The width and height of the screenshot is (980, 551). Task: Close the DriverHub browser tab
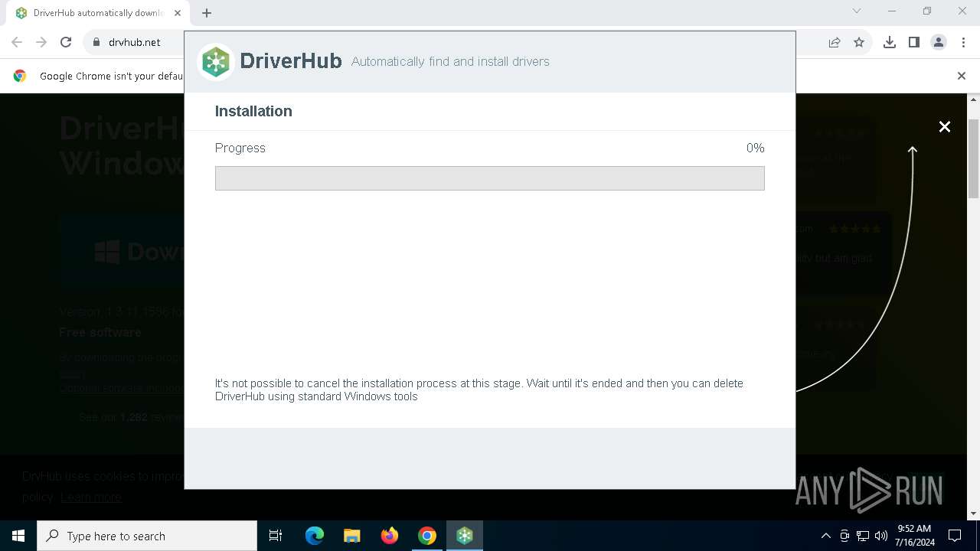tap(178, 13)
